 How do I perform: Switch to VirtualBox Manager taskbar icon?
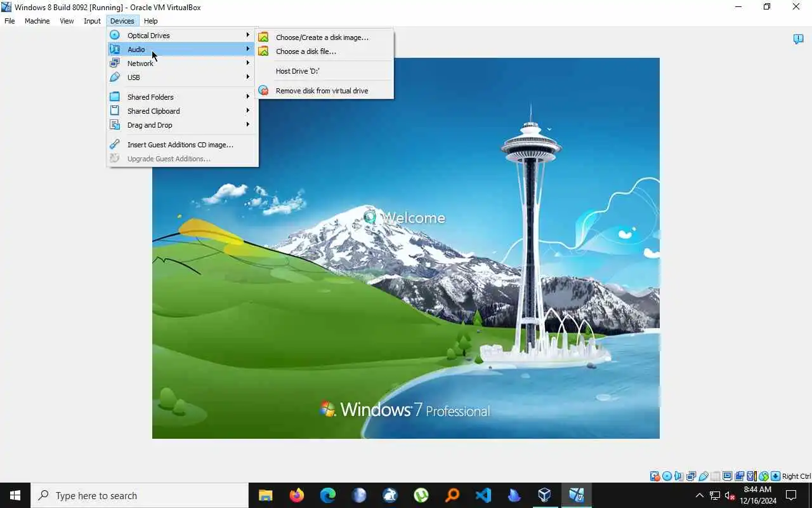click(x=545, y=495)
